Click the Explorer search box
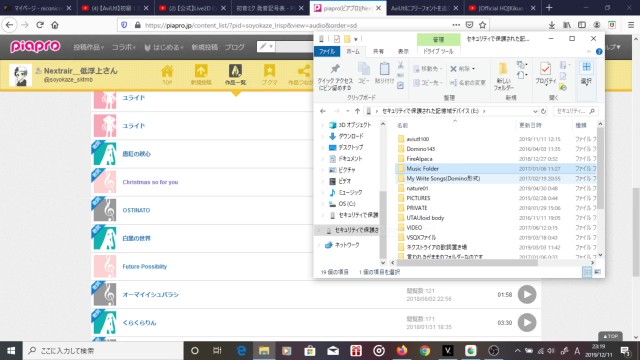The width and height of the screenshot is (640, 360). click(x=576, y=111)
